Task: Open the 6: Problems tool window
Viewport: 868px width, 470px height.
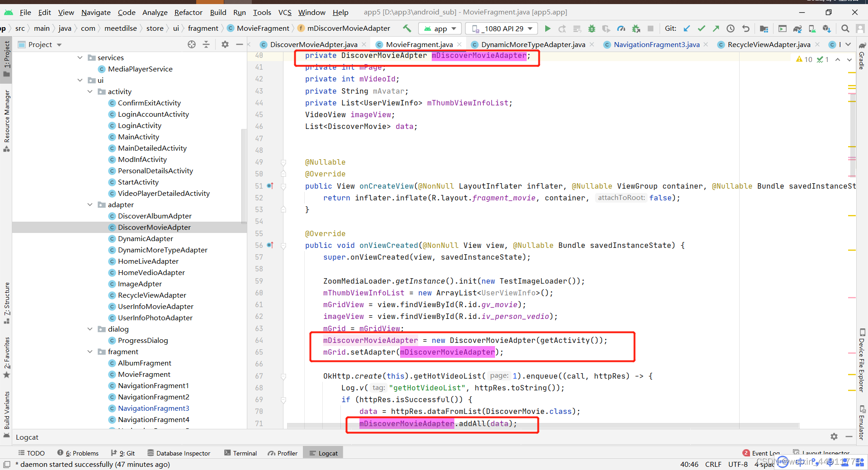Action: 78,453
